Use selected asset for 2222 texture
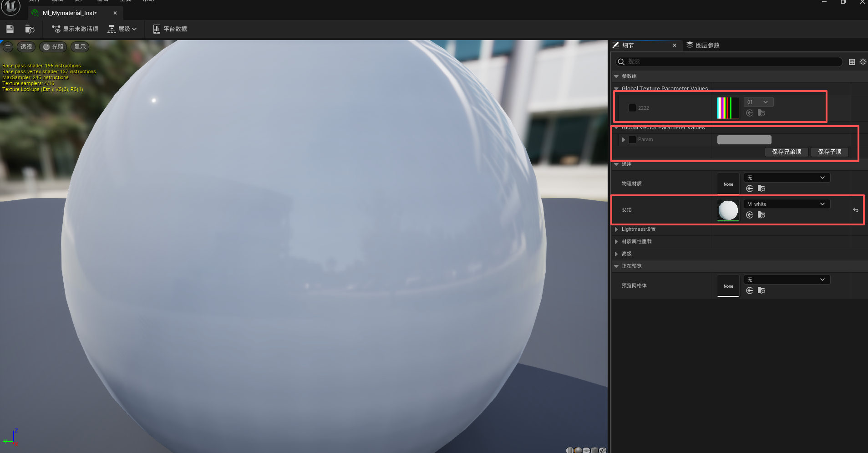 pyautogui.click(x=750, y=113)
